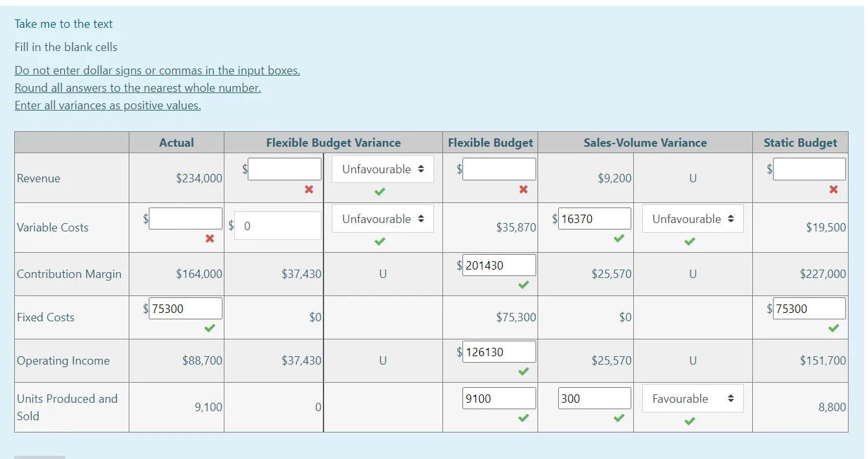The height and width of the screenshot is (459, 868).
Task: Click the green check under Revenue Unfavourable dropdown
Action: click(x=380, y=191)
